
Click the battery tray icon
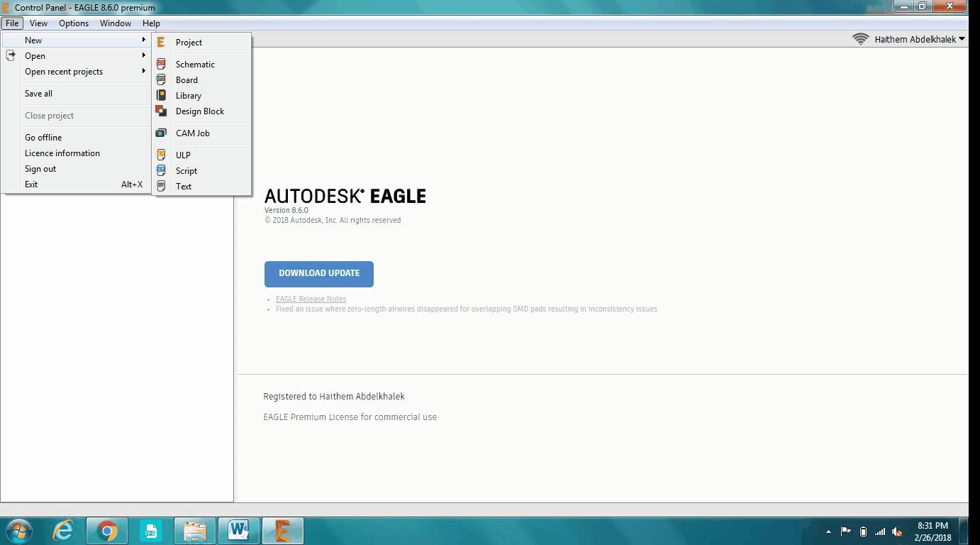point(863,532)
